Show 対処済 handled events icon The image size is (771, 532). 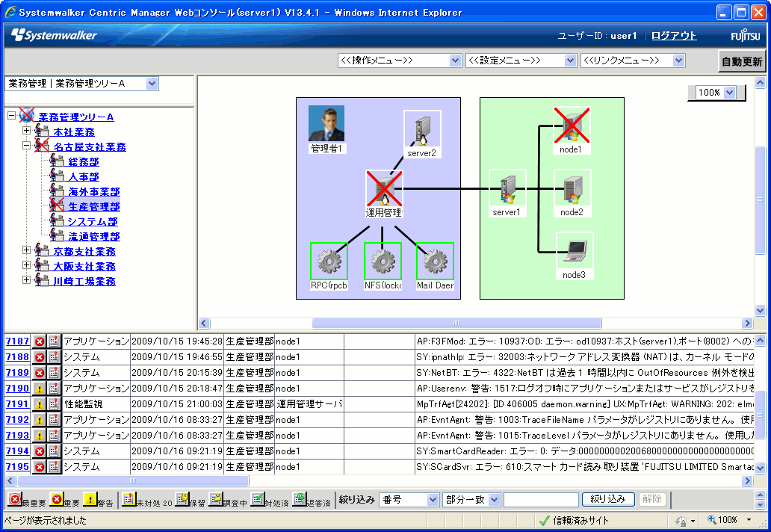pos(257,499)
